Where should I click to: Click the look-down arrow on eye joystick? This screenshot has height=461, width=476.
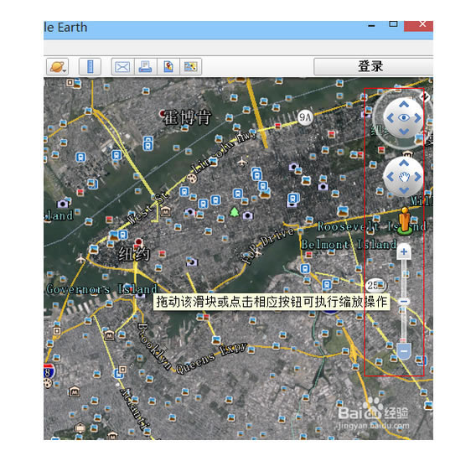(x=404, y=132)
